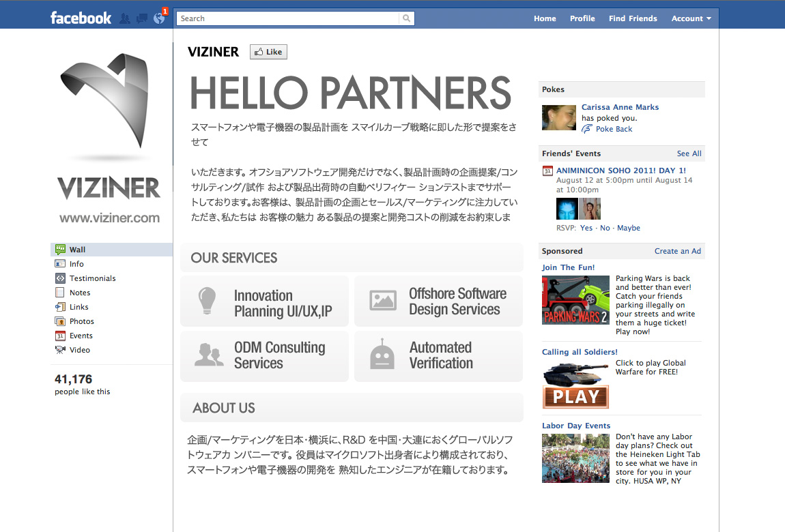See All friends' events
Viewport: 785px width, 532px height.
point(689,153)
